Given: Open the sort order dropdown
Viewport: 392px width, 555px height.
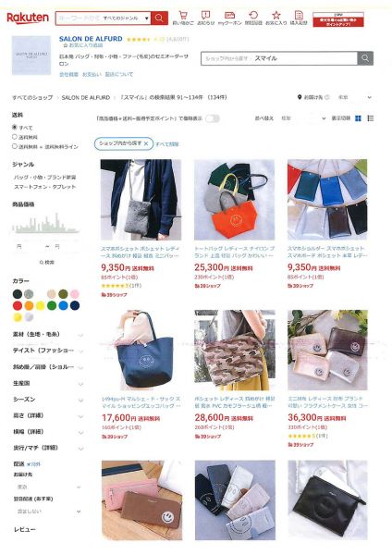Looking at the screenshot, I should pyautogui.click(x=303, y=118).
